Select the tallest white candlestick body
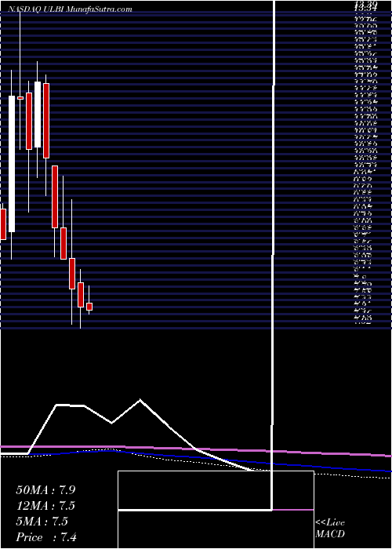 (12, 164)
